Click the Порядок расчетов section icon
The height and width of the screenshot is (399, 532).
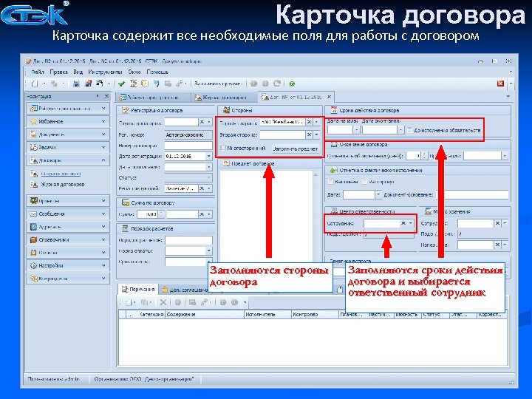pyautogui.click(x=126, y=228)
